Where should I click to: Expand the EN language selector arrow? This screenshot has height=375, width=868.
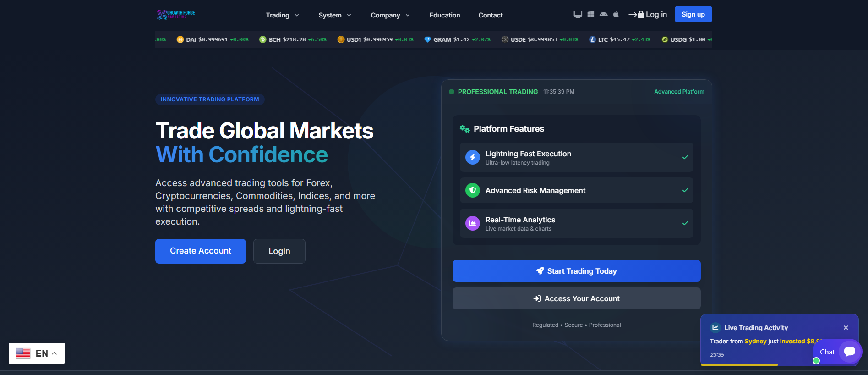pos(54,353)
